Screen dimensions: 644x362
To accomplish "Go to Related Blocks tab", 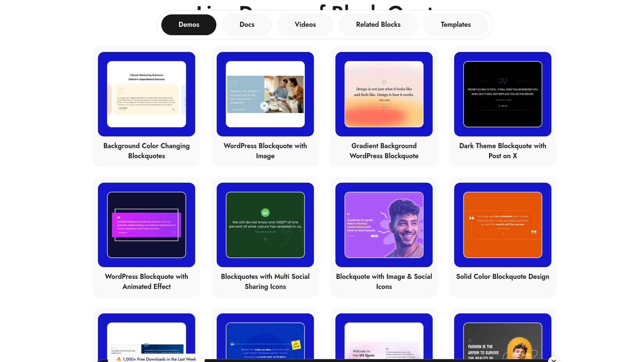I will [x=378, y=24].
